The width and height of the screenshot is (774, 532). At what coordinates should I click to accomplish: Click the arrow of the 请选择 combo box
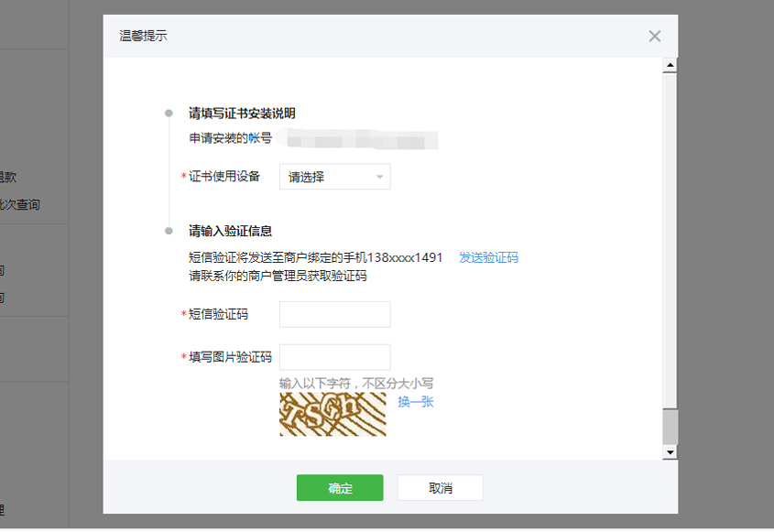[x=379, y=177]
